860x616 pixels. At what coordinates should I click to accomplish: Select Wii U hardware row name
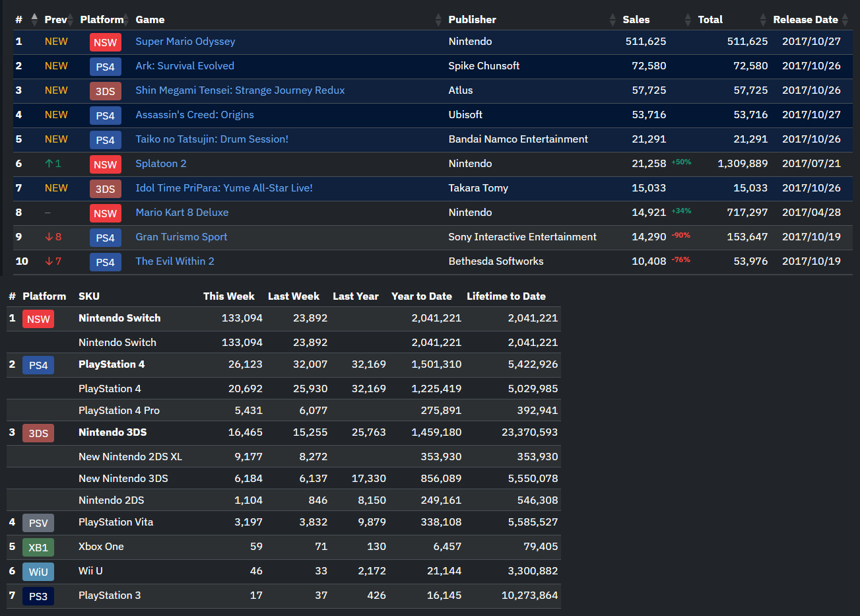click(x=90, y=571)
